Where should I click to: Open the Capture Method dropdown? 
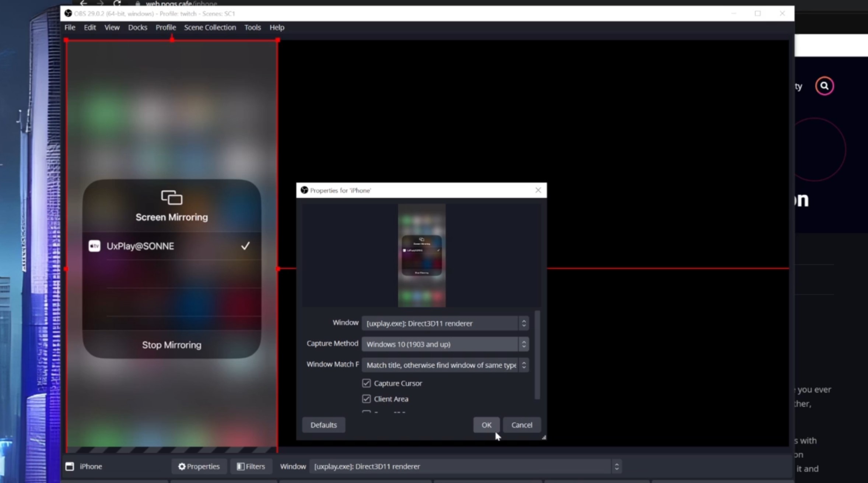click(x=445, y=344)
